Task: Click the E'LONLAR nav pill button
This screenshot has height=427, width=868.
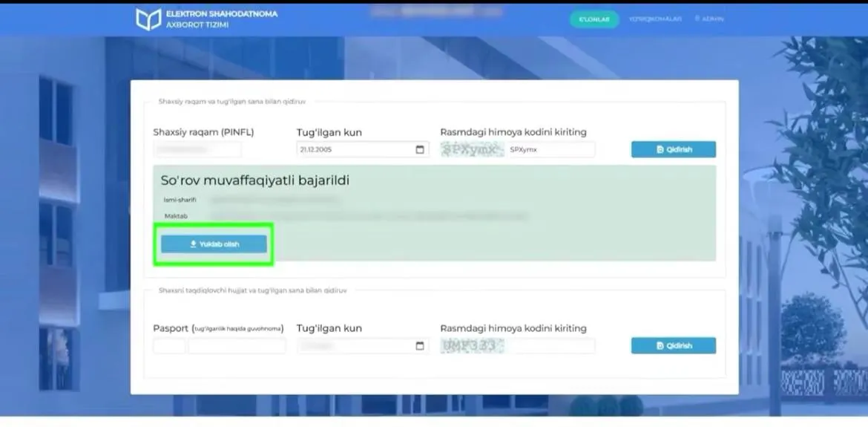Action: click(594, 19)
